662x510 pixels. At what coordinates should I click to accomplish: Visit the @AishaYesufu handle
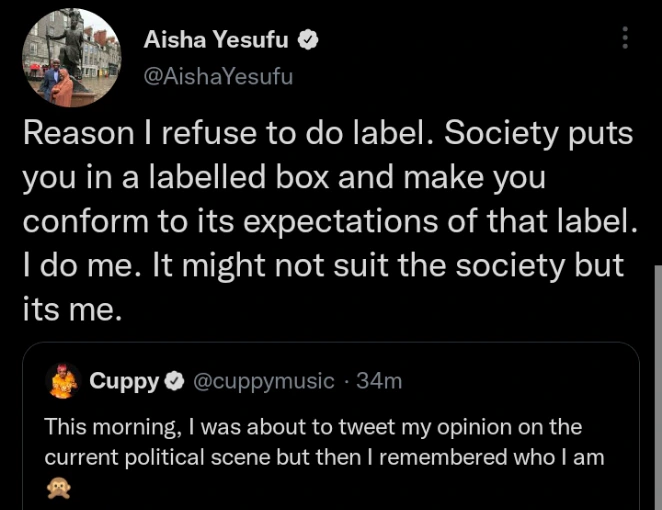[x=218, y=76]
